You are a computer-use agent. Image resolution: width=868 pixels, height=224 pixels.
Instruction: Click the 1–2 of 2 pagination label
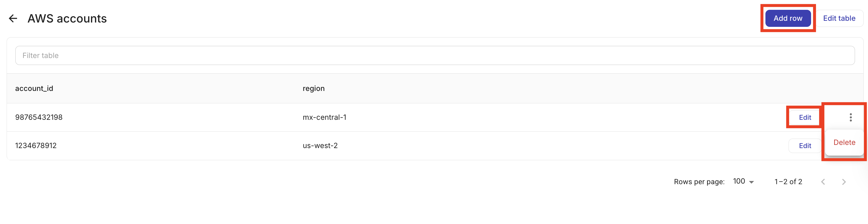788,182
